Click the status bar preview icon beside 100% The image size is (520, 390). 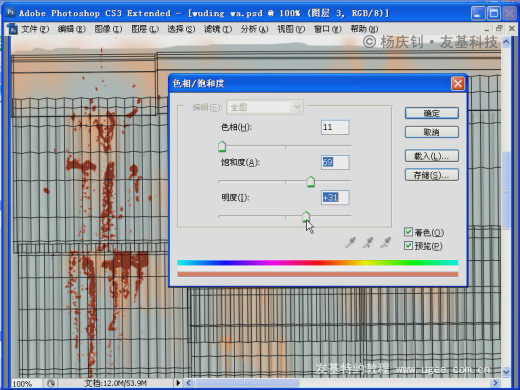point(50,383)
